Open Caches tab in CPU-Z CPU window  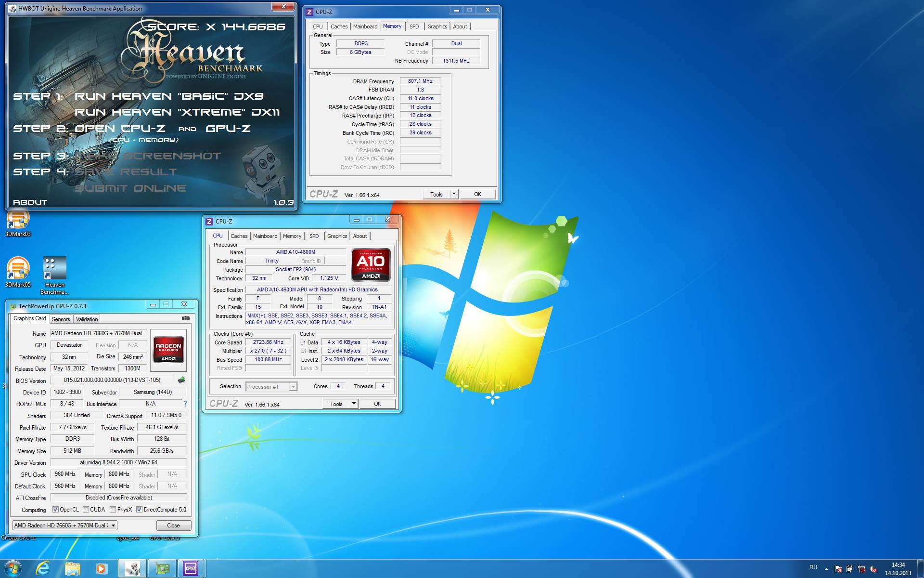pyautogui.click(x=239, y=236)
